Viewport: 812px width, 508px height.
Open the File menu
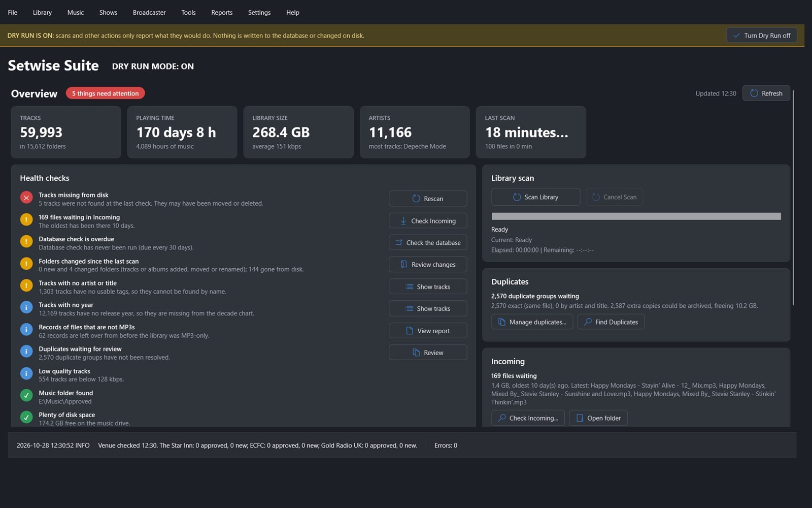click(x=13, y=12)
